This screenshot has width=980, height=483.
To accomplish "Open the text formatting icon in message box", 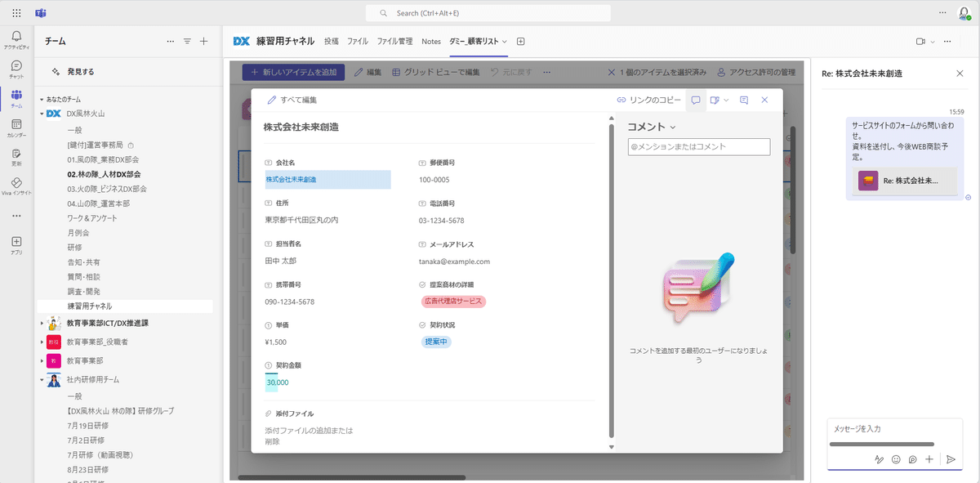I will (x=879, y=459).
